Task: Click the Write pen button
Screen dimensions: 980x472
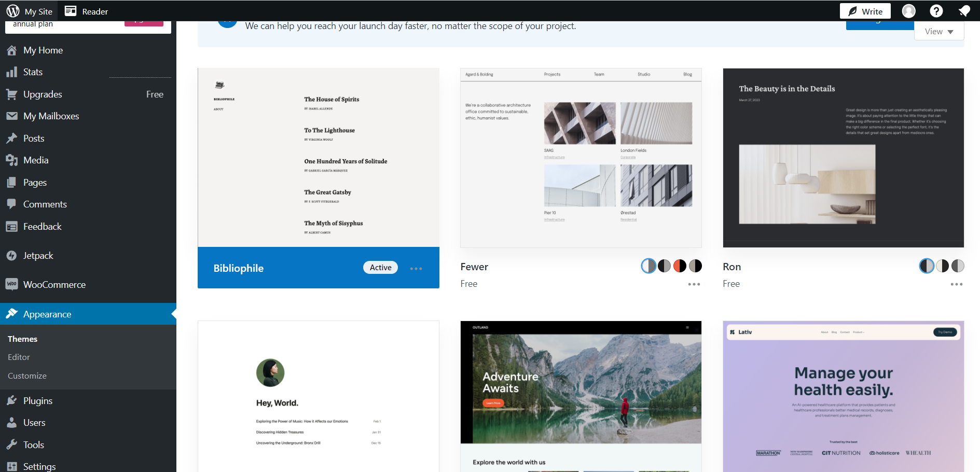Action: pyautogui.click(x=865, y=11)
